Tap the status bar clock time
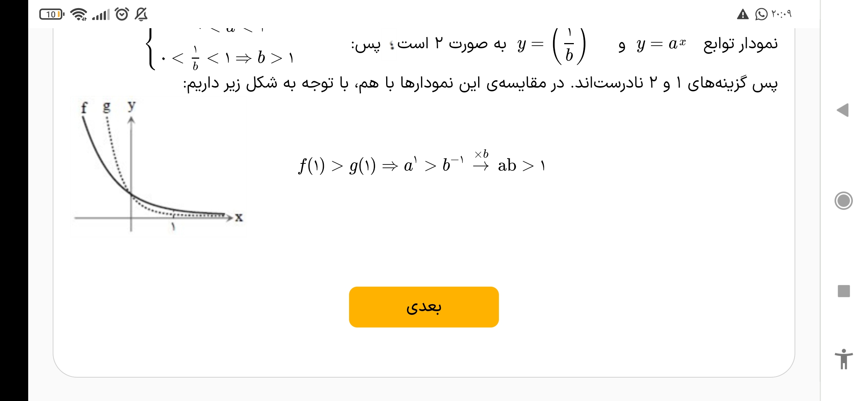 pos(781,14)
